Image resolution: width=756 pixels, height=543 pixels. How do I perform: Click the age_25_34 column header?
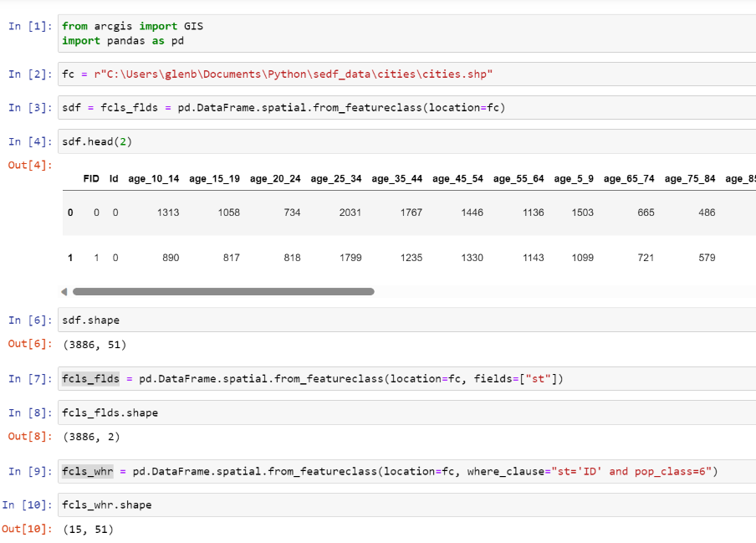[x=338, y=179]
